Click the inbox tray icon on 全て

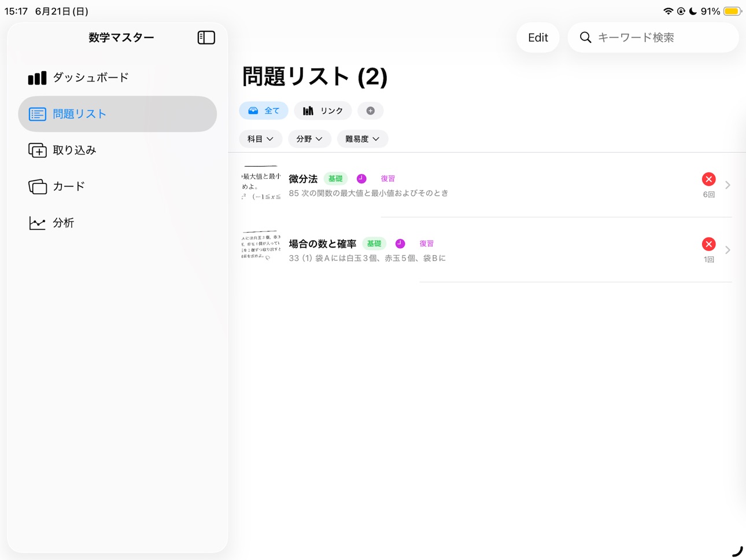coord(253,110)
